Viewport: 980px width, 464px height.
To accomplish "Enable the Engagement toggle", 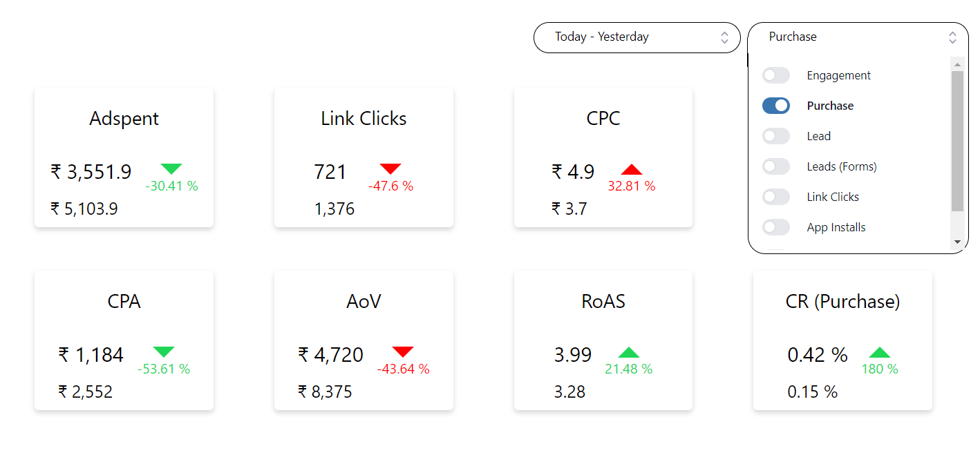I will coord(776,75).
